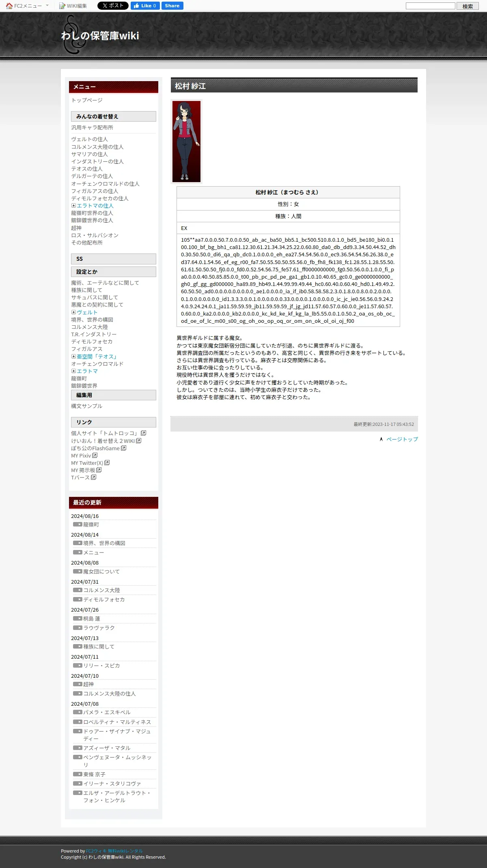Open 構文サンプル link

[87, 406]
